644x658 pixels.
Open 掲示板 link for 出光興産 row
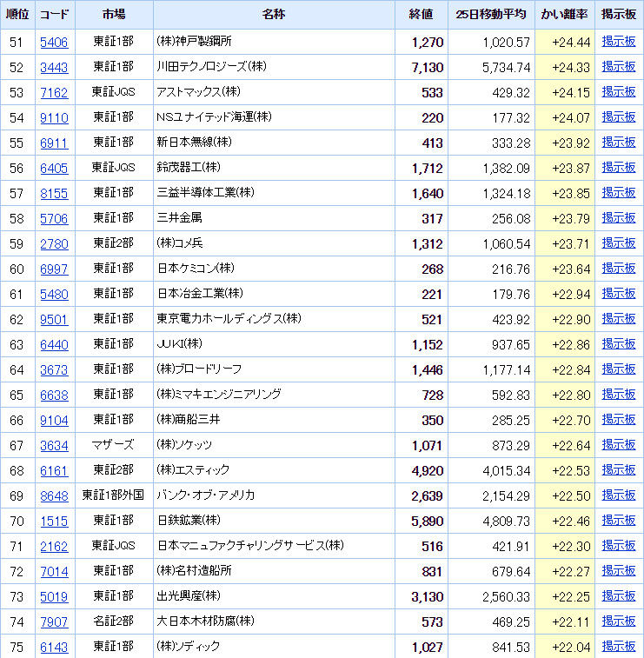619,596
